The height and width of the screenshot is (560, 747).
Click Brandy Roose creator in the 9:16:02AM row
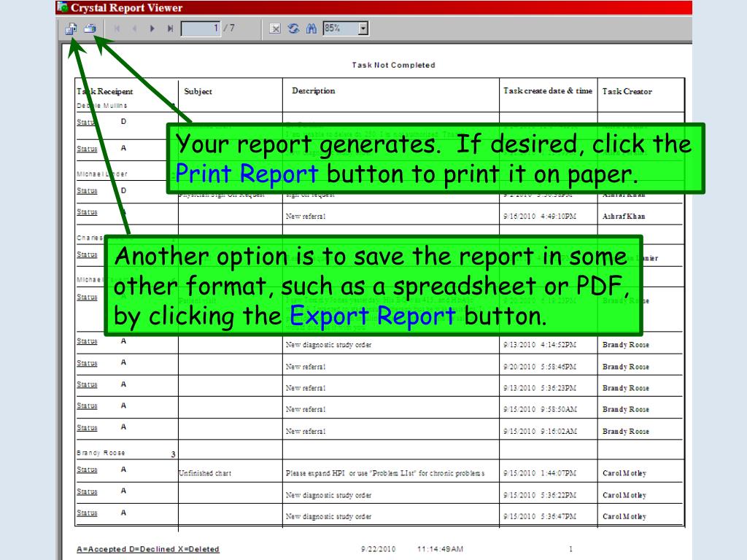coord(625,432)
